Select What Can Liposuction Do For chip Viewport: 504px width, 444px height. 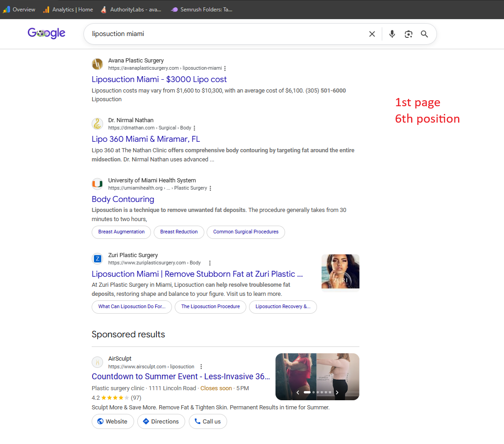point(132,307)
